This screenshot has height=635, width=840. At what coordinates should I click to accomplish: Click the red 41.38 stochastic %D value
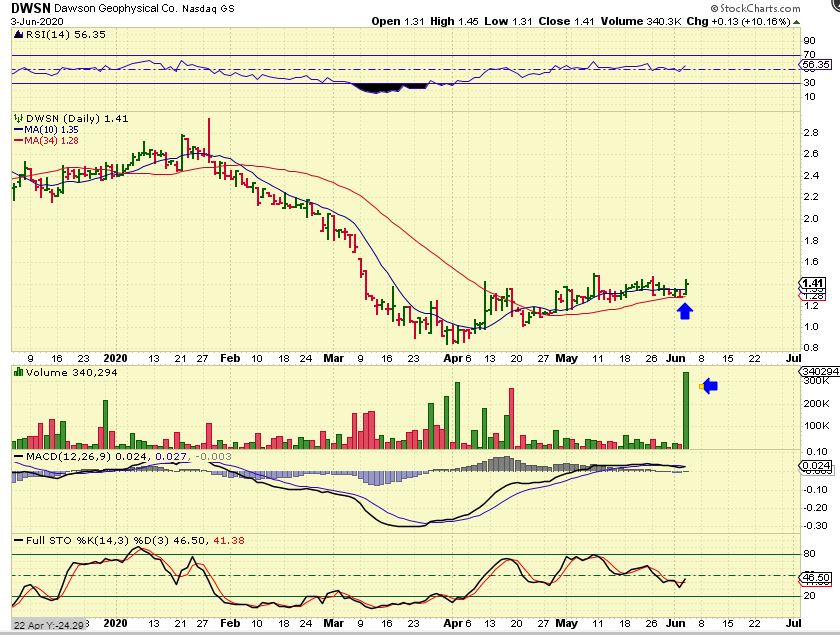pyautogui.click(x=229, y=541)
